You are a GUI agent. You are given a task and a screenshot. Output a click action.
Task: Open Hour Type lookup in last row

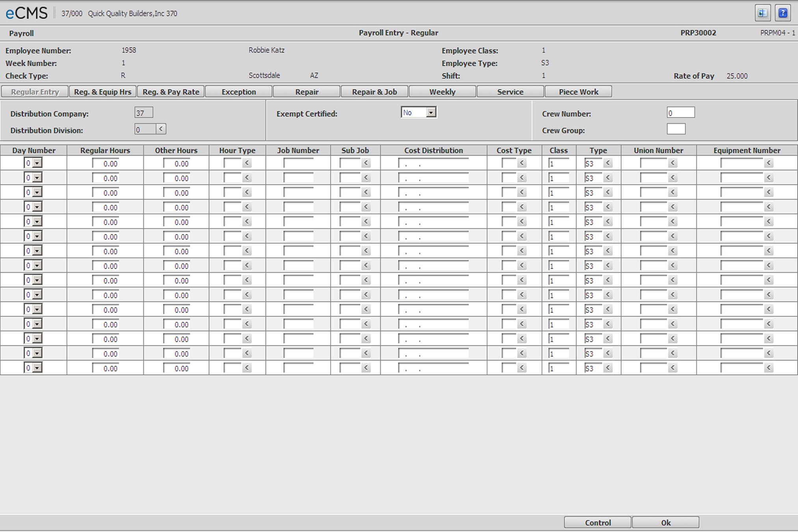click(247, 368)
